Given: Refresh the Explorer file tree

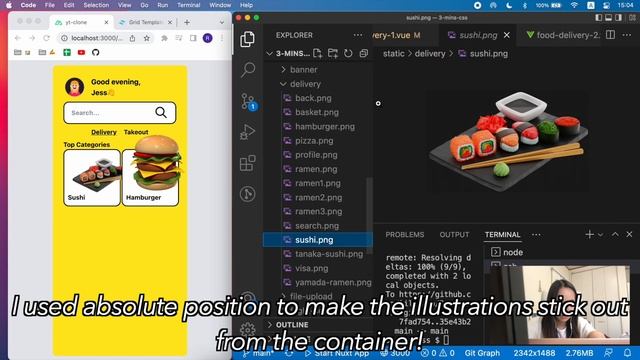Looking at the screenshot, I should click(348, 53).
